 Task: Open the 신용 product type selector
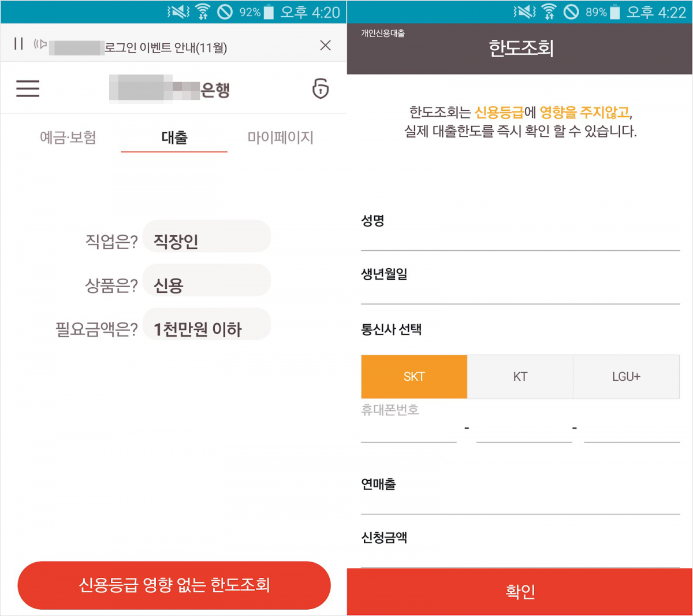(206, 280)
